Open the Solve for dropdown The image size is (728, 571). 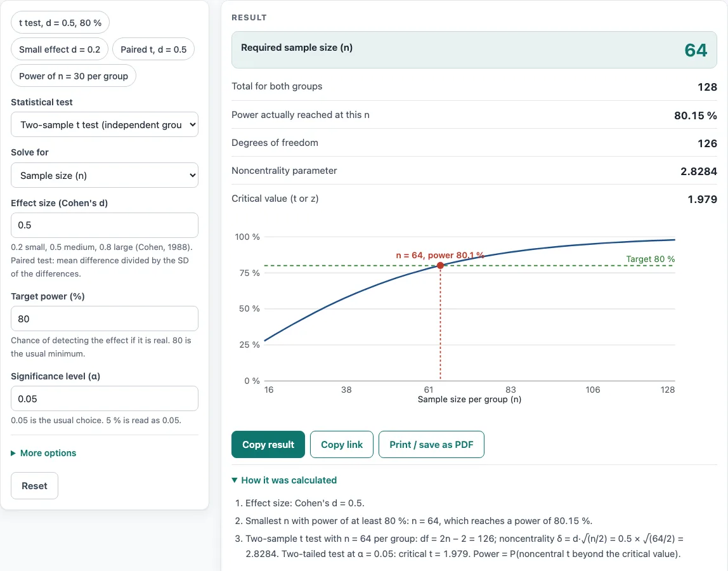pyautogui.click(x=105, y=175)
